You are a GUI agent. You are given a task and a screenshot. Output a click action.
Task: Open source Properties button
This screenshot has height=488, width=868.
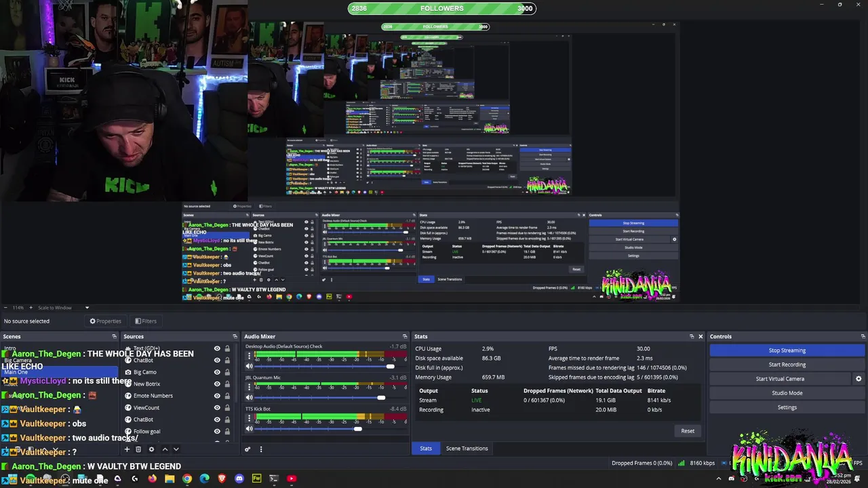tap(105, 321)
